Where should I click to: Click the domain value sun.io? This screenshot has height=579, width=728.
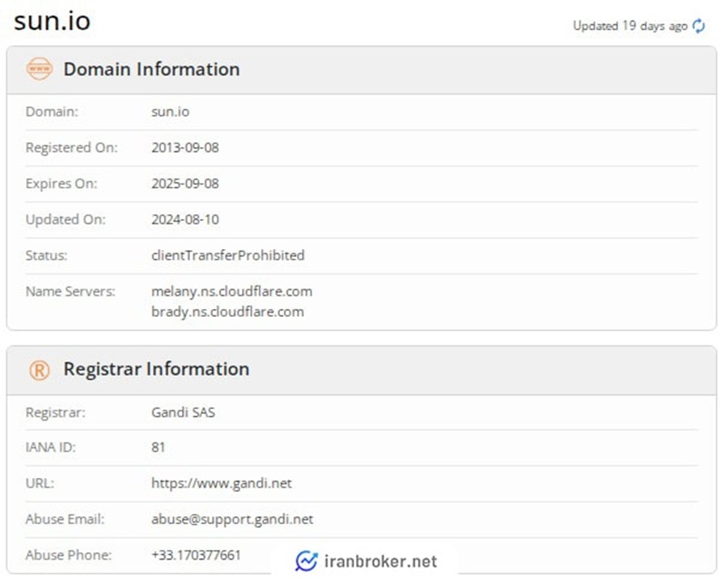point(171,112)
